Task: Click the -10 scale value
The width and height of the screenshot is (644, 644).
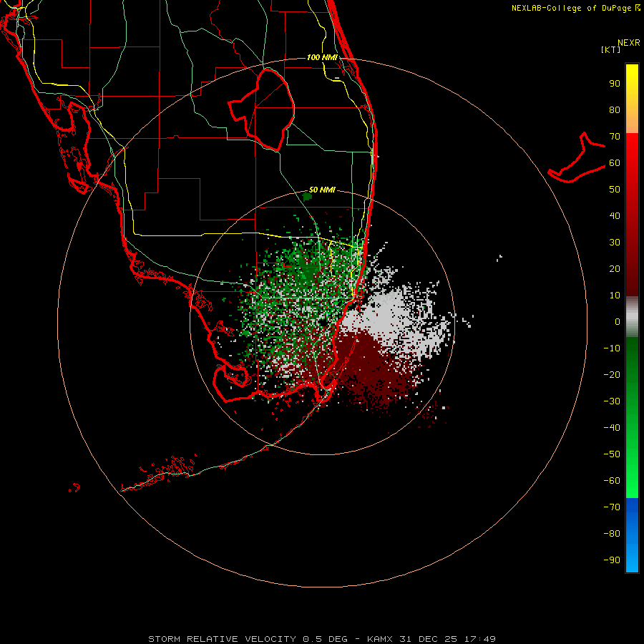Action: [x=612, y=348]
